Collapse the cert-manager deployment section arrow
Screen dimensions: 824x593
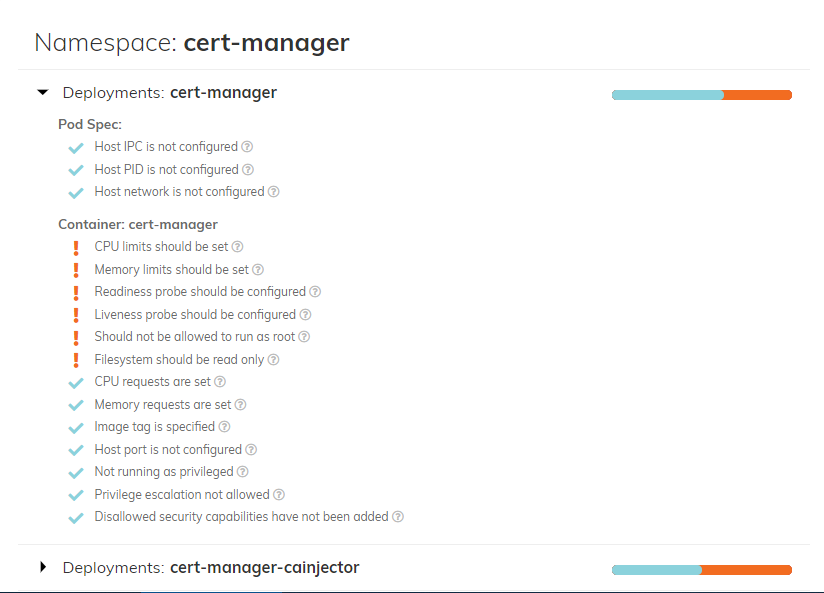43,93
